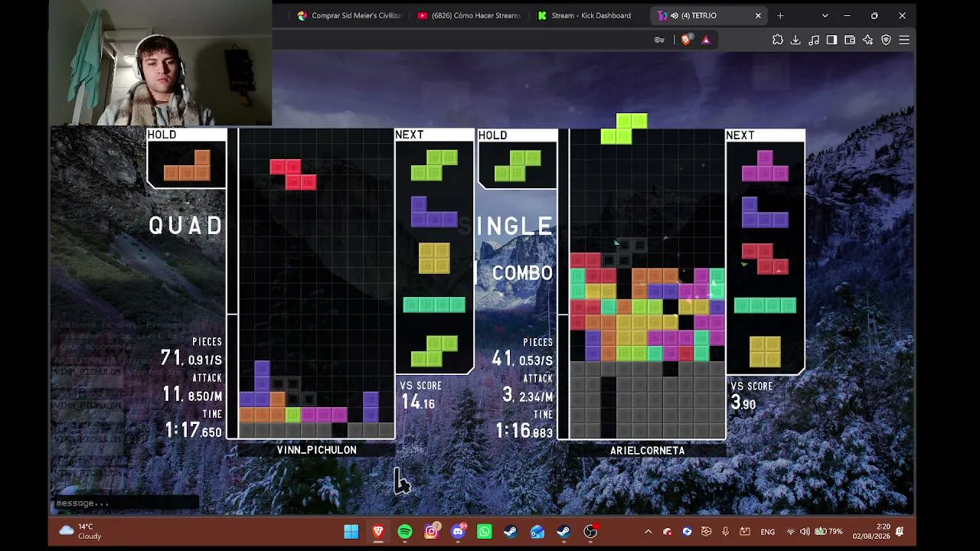Close the TETR.IO tab

[758, 15]
